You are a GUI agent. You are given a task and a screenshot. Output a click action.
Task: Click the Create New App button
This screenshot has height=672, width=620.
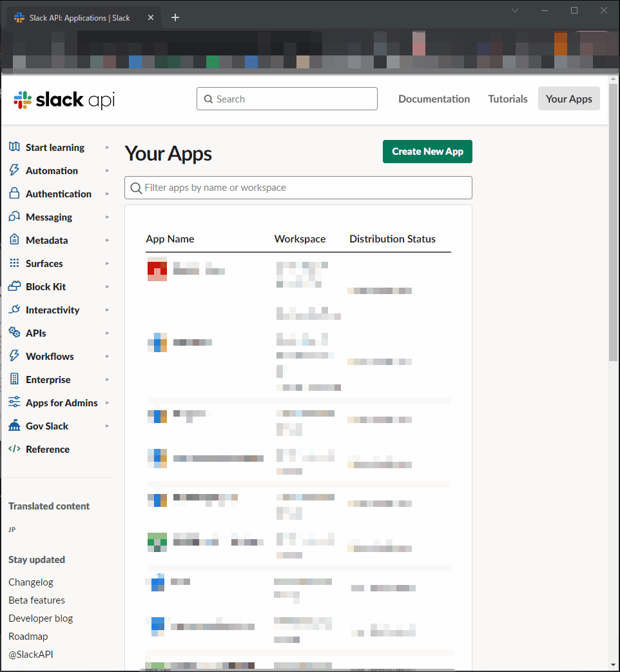click(x=427, y=152)
